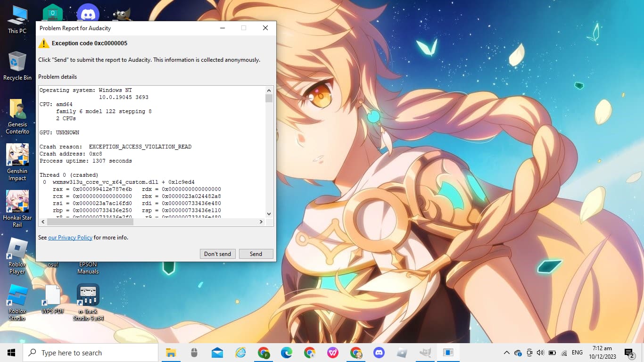Open the notification center icon
This screenshot has width=644, height=362.
[629, 353]
